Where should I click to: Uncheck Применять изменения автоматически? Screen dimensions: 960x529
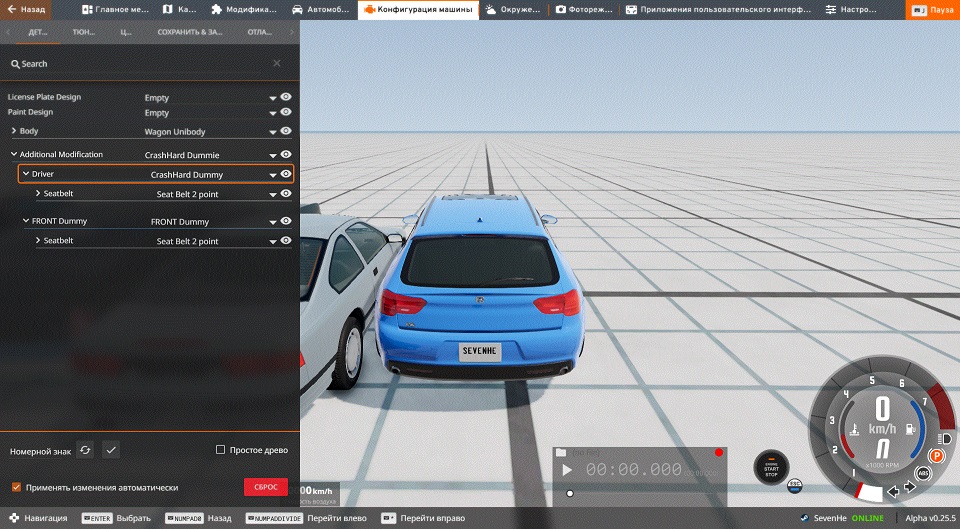[16, 487]
